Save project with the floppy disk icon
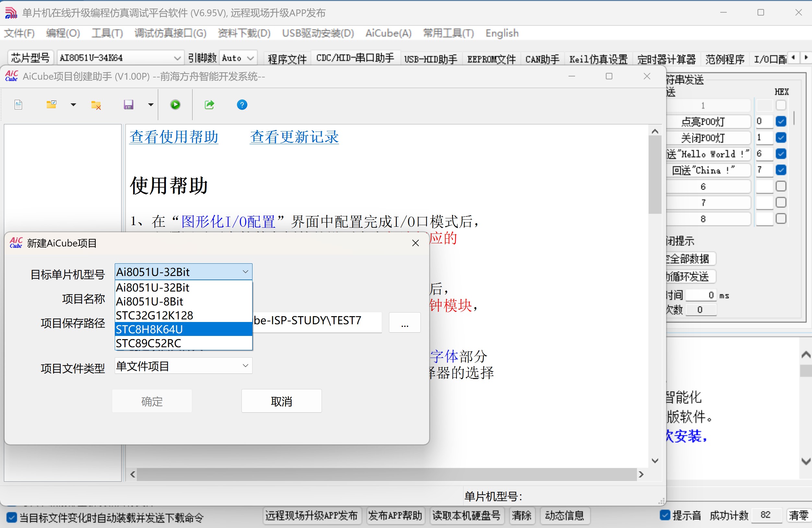 click(128, 105)
